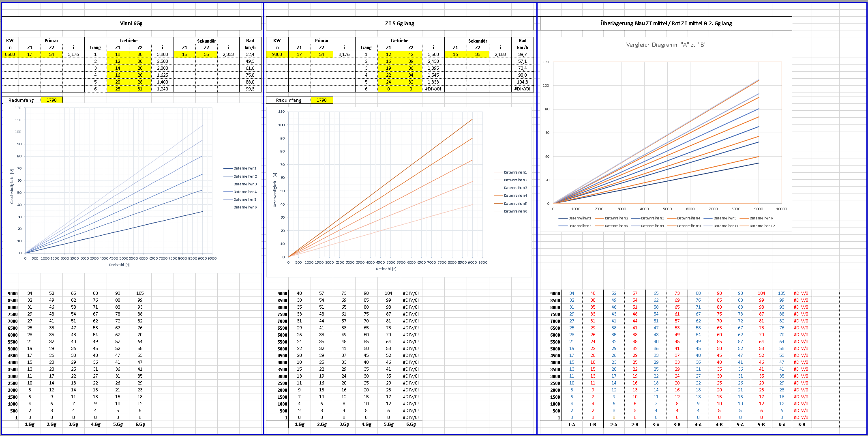The height and width of the screenshot is (436, 868).
Task: Select the Vinni gear 1 Z1 cell showing 10
Action: 118,54
